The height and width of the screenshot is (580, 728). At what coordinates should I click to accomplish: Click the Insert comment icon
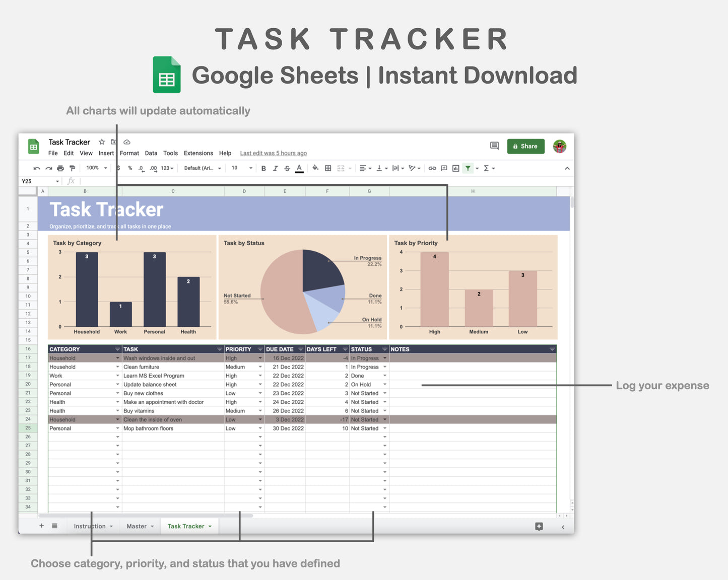pyautogui.click(x=444, y=168)
